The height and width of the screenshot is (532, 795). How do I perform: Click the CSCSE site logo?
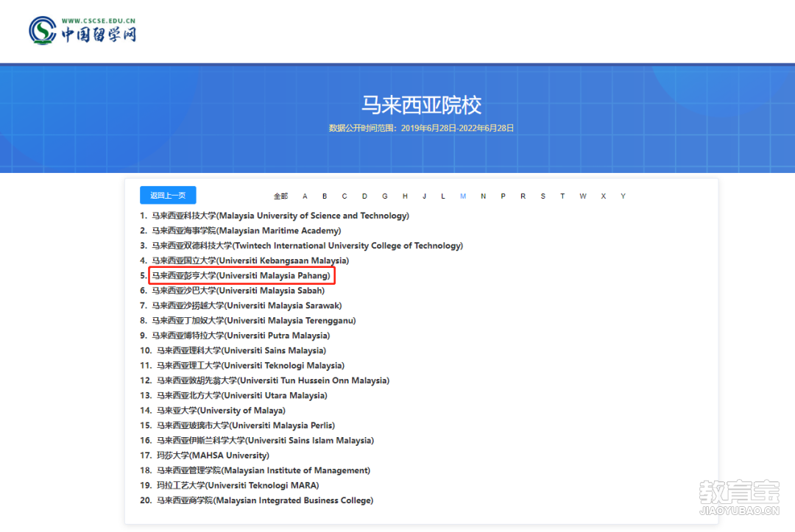(82, 30)
